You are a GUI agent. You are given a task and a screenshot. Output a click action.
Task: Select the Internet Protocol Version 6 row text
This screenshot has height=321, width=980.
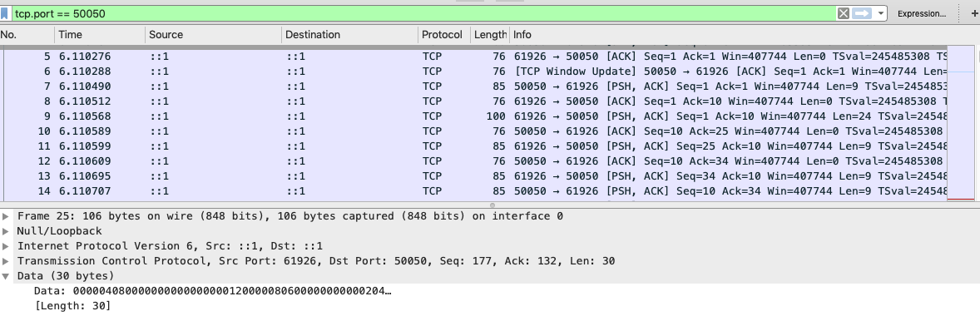click(x=170, y=246)
